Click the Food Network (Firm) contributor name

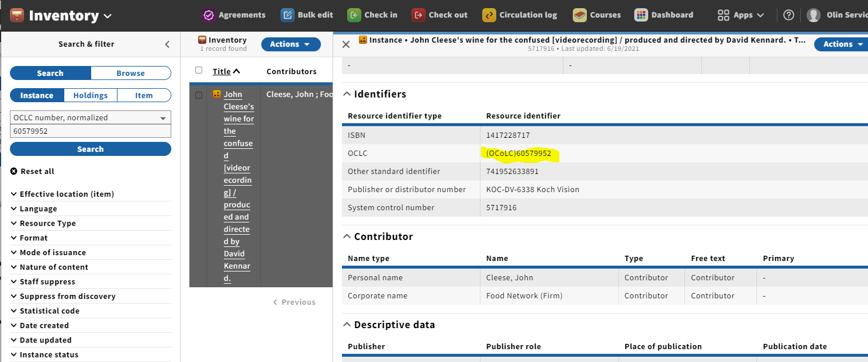coord(524,295)
